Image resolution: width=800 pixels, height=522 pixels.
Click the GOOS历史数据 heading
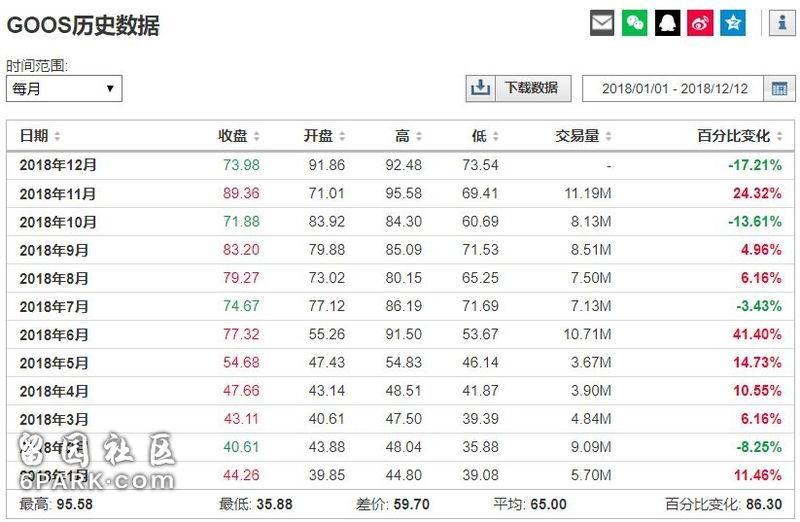[83, 26]
